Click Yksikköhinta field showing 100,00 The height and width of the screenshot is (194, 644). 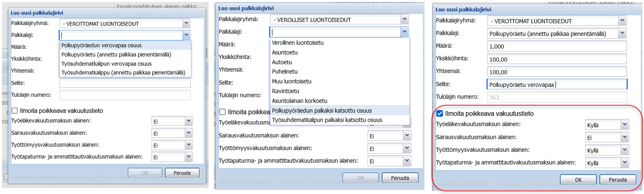pyautogui.click(x=557, y=59)
